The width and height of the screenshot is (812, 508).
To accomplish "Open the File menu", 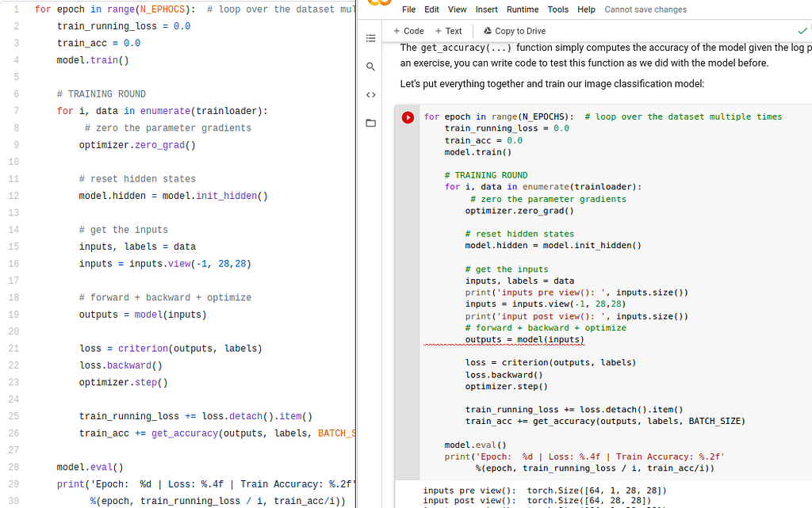I will (408, 10).
